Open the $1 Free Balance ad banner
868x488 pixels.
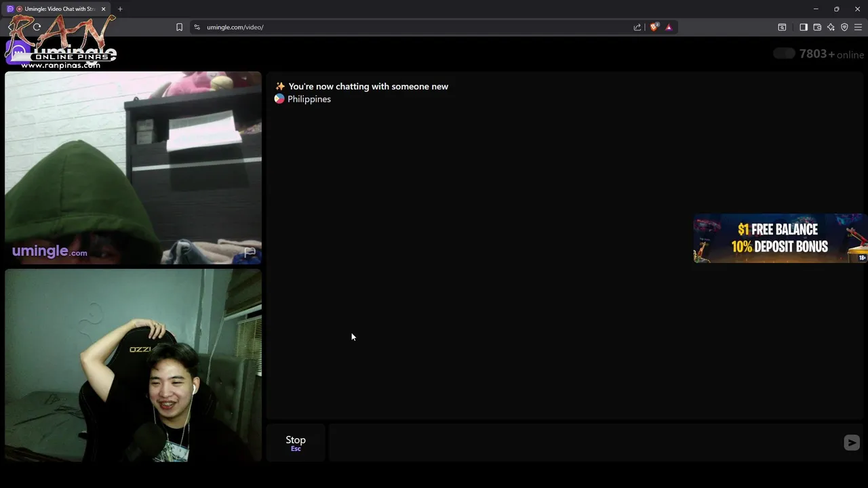coord(780,238)
